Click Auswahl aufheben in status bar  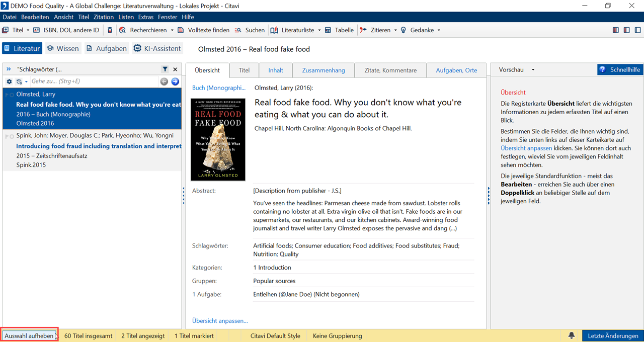click(29, 335)
